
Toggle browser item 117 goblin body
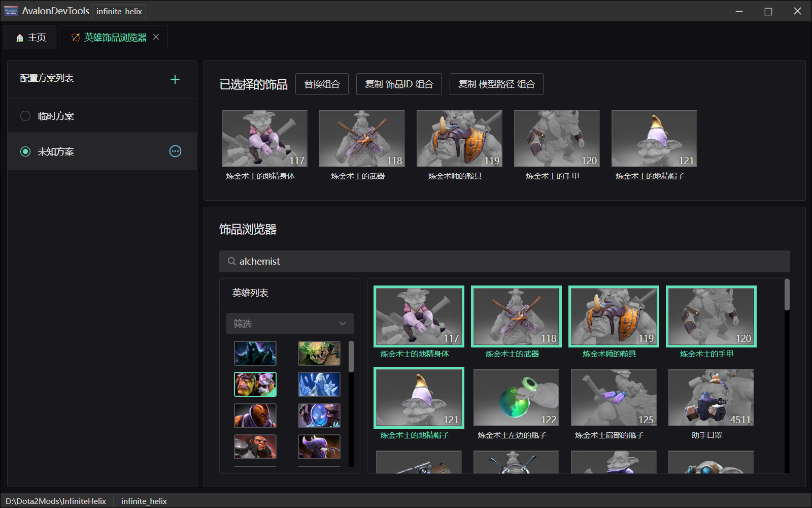click(419, 316)
